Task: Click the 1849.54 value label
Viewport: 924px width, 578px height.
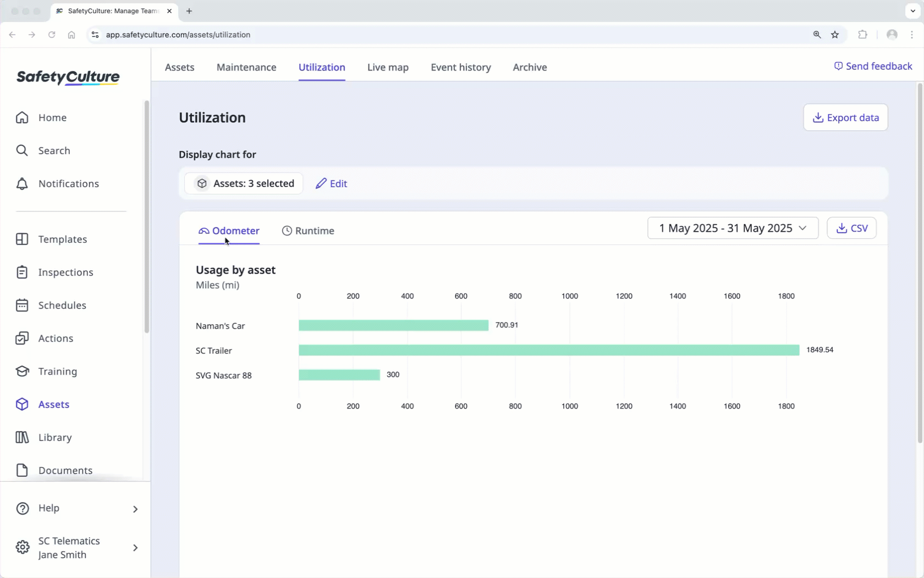Action: 820,350
